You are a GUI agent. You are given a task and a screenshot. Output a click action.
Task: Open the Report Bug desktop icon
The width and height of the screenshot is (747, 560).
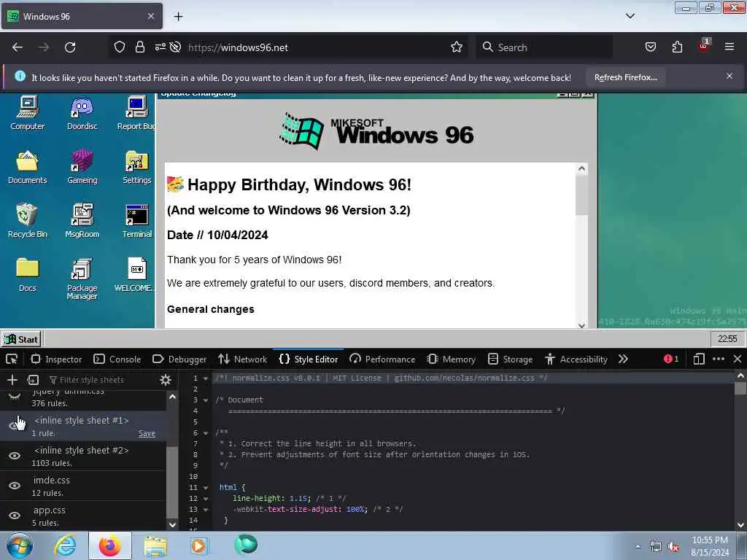(x=136, y=113)
